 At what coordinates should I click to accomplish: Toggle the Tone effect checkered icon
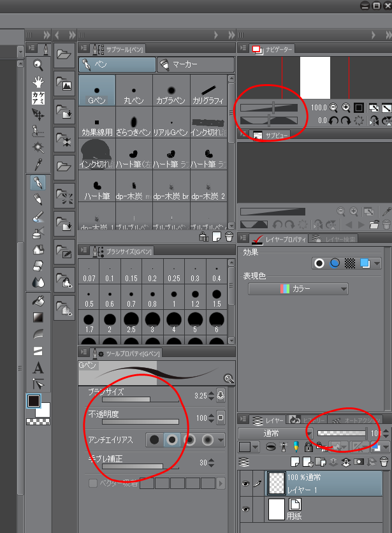click(350, 263)
